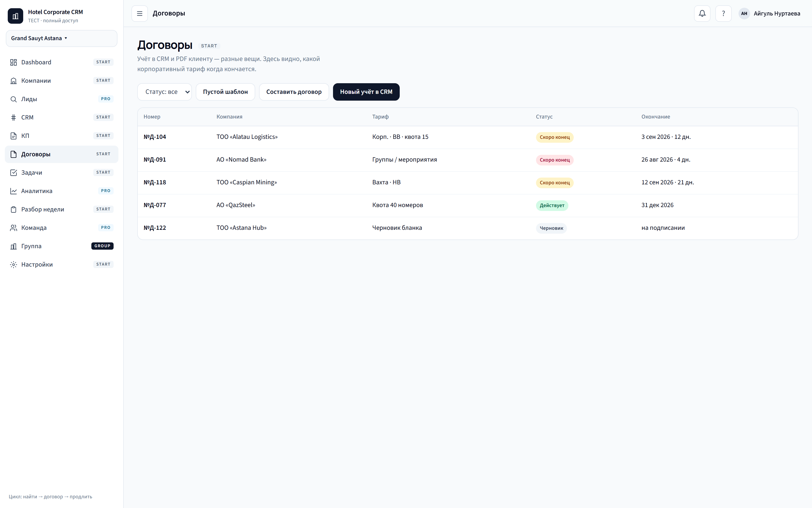Open the Статус: все filter dropdown
The image size is (812, 508).
(164, 92)
